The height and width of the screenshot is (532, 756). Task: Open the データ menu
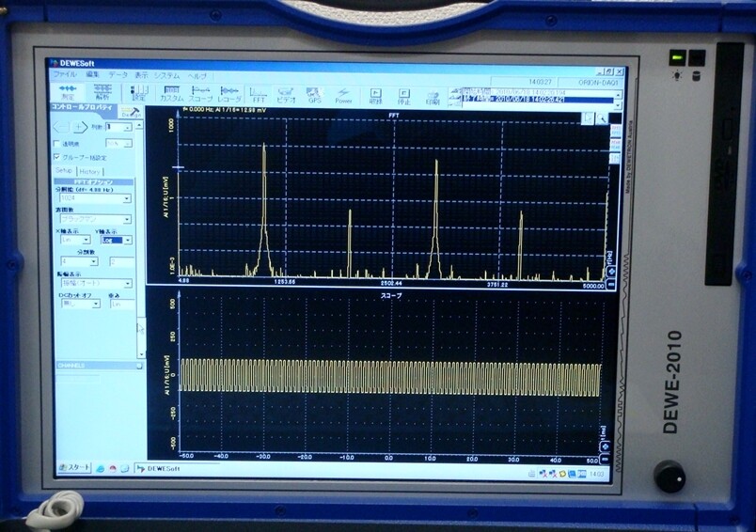click(118, 75)
